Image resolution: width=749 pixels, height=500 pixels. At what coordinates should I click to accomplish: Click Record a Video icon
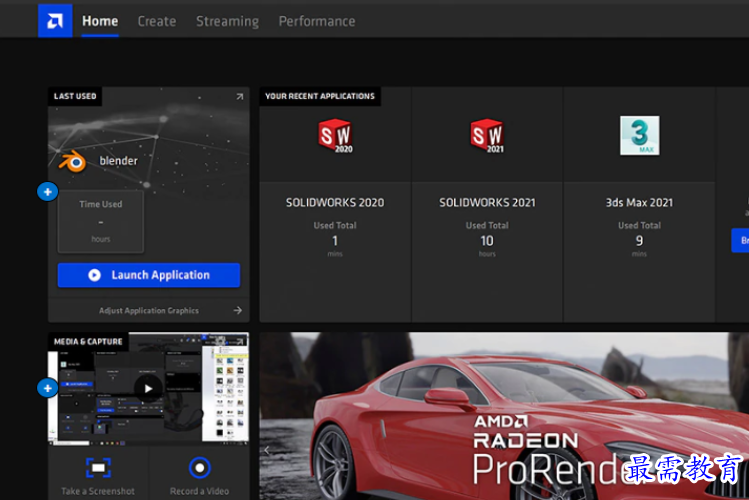click(200, 468)
